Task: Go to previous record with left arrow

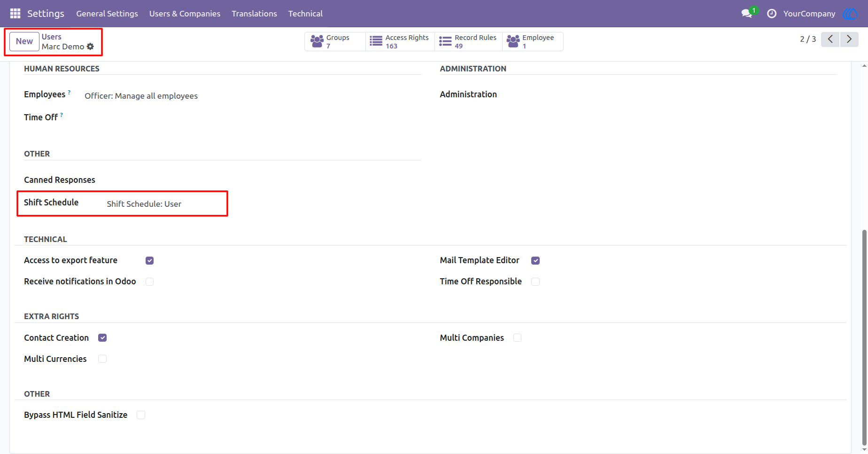Action: 830,39
